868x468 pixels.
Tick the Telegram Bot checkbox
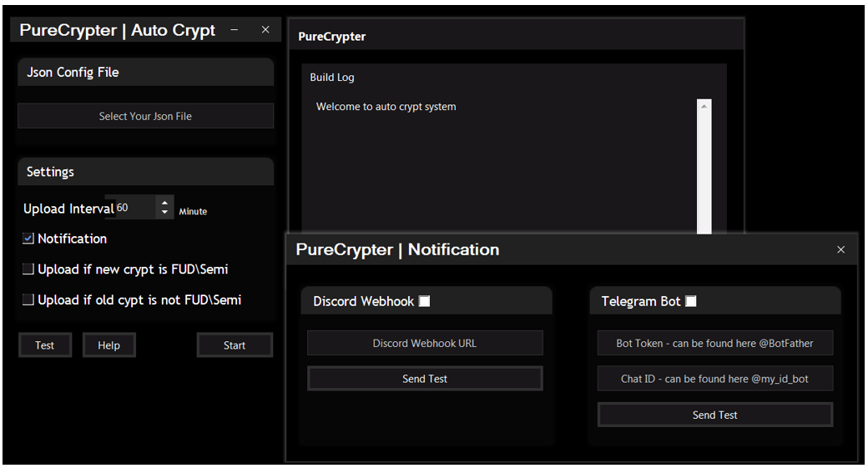click(691, 301)
